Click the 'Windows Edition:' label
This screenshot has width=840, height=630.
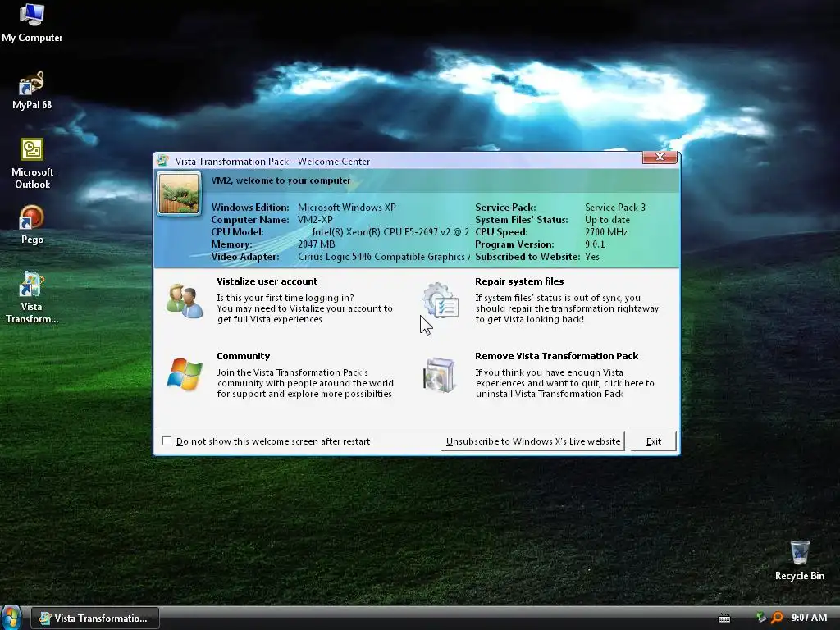coord(249,208)
